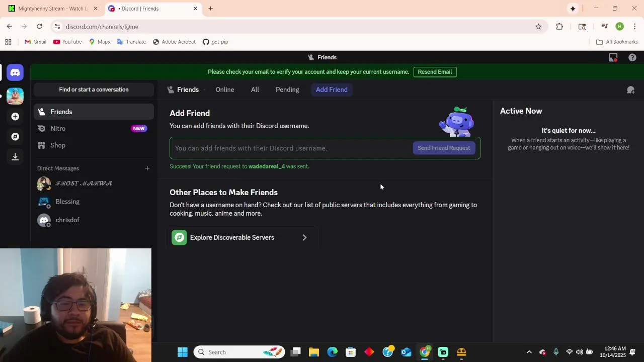The image size is (644, 362).
Task: Click Chrome side panel icon
Action: 582,27
